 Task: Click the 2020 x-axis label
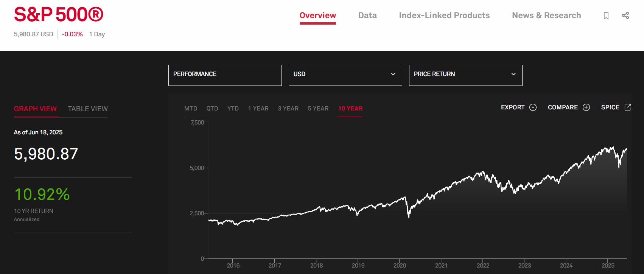click(400, 266)
